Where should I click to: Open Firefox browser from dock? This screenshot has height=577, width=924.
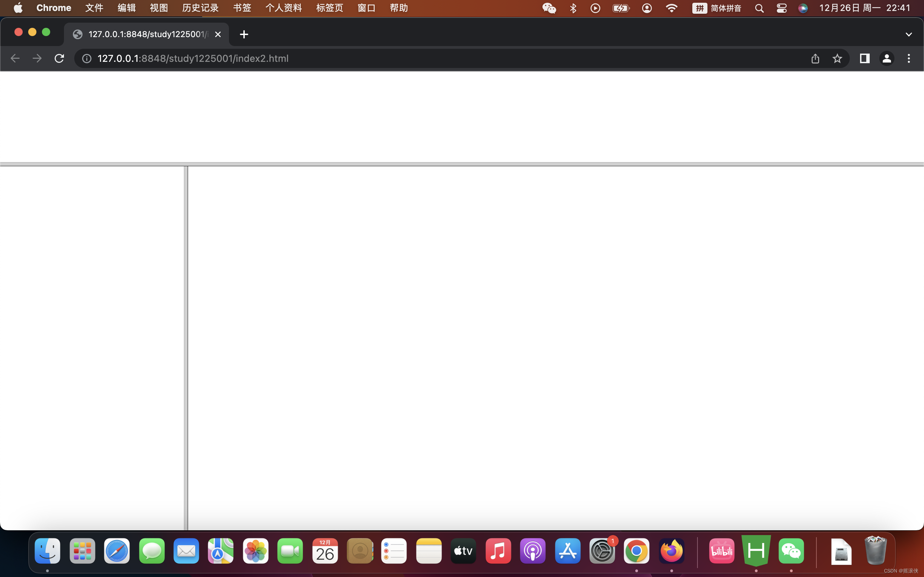(x=671, y=551)
